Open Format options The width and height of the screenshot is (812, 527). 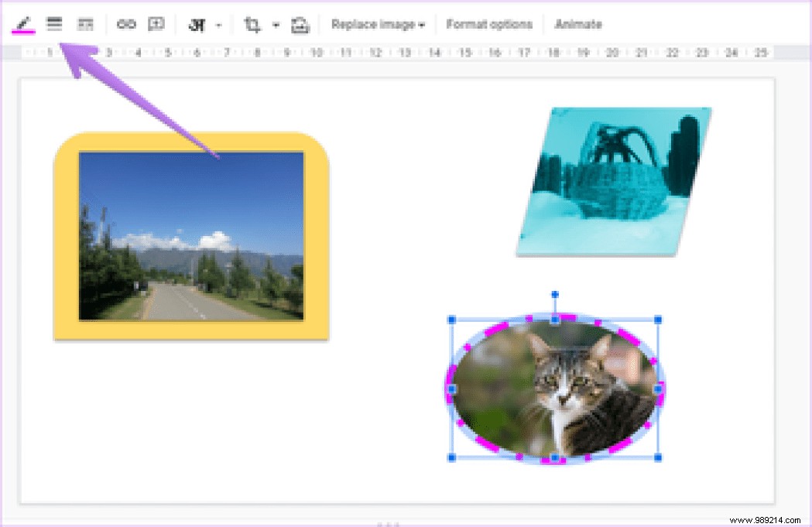point(489,24)
